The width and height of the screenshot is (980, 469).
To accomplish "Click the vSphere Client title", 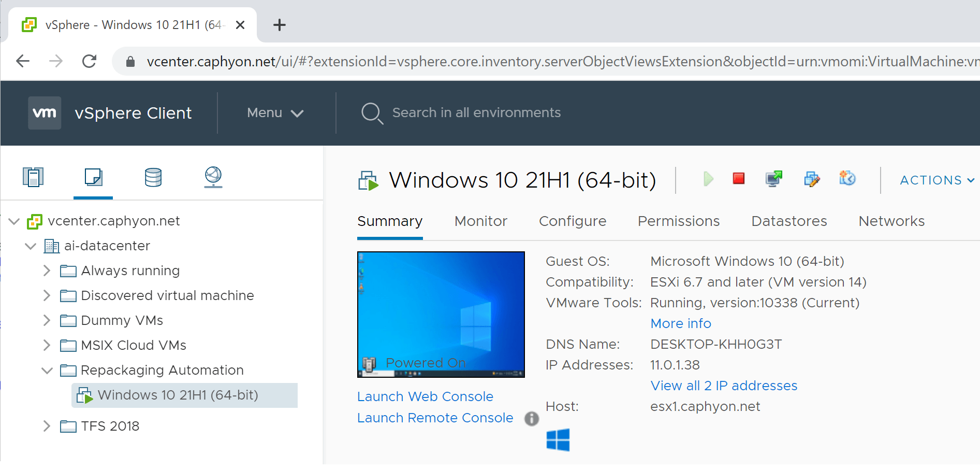I will [x=133, y=113].
